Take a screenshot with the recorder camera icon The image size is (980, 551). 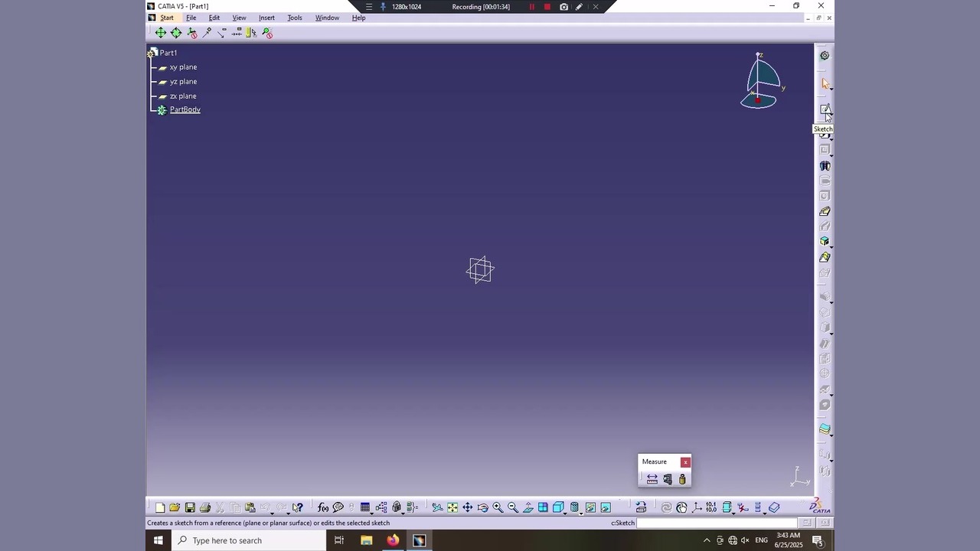pyautogui.click(x=564, y=7)
